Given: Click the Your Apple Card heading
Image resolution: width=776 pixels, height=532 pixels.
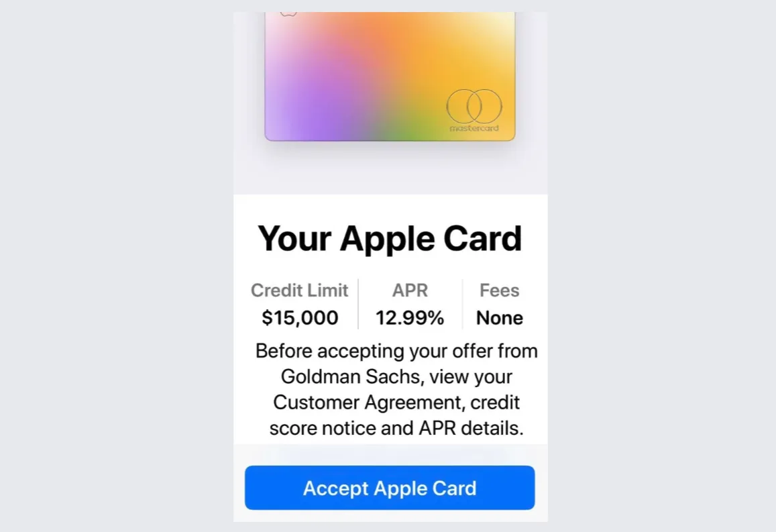Looking at the screenshot, I should [x=390, y=239].
